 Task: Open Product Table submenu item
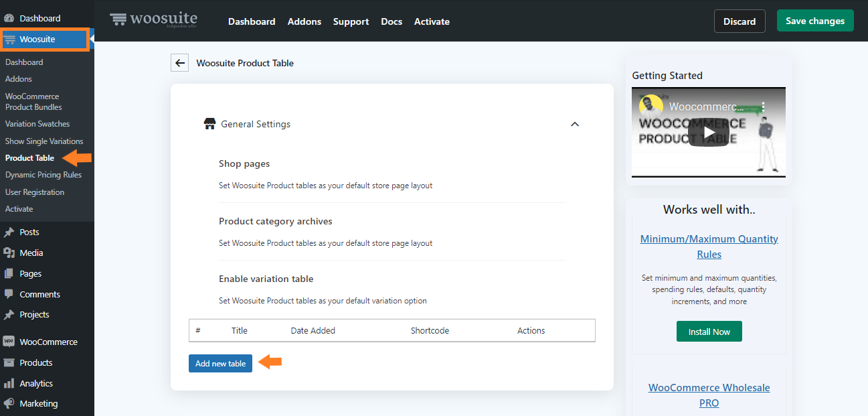pos(30,158)
